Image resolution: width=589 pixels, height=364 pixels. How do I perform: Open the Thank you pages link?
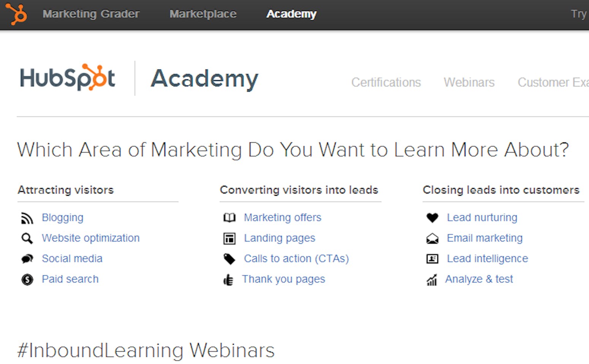click(284, 279)
